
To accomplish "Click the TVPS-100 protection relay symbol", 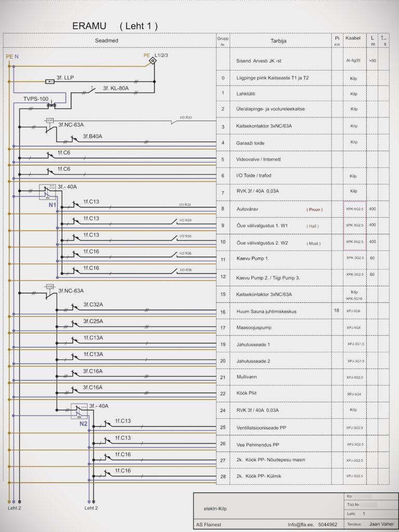I will point(51,105).
